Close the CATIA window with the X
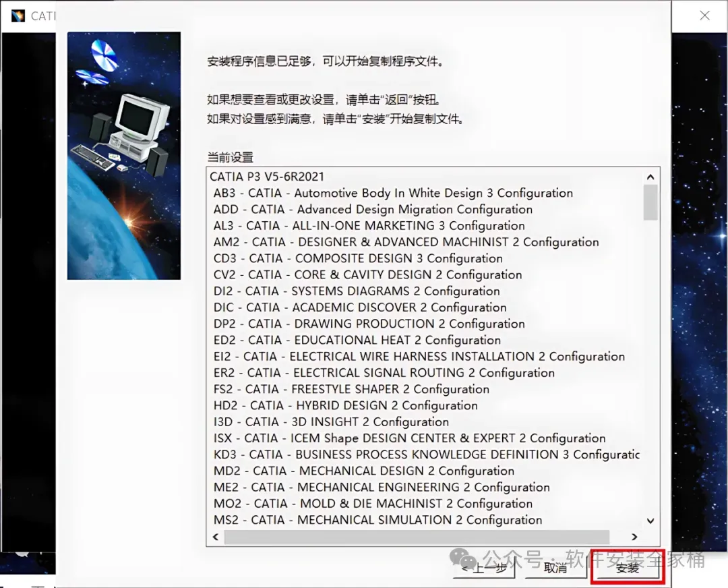This screenshot has height=588, width=728. pos(704,16)
